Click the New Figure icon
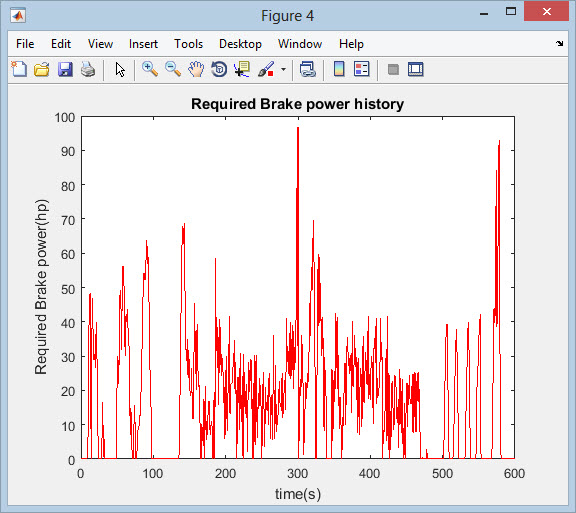The width and height of the screenshot is (576, 513). 19,69
